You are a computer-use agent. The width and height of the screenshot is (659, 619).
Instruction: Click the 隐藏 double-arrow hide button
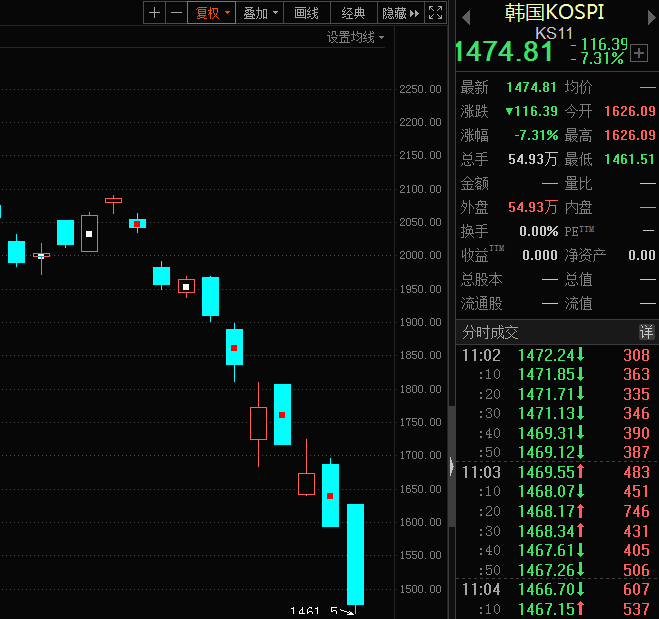point(401,13)
